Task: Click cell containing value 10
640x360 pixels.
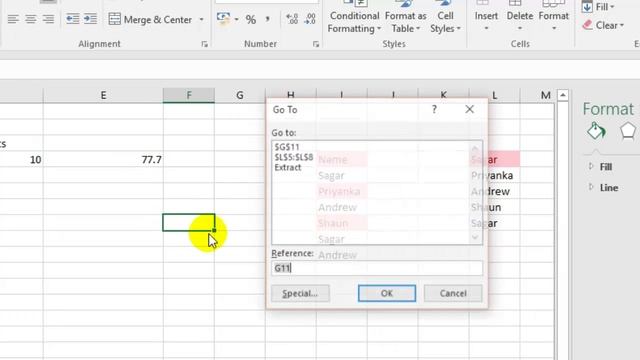Action: point(21,160)
